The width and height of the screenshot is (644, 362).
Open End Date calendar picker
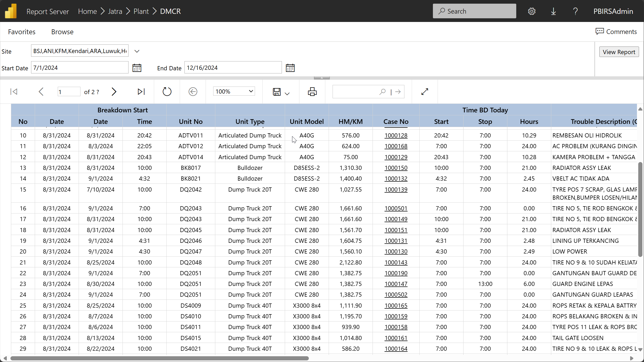(290, 68)
